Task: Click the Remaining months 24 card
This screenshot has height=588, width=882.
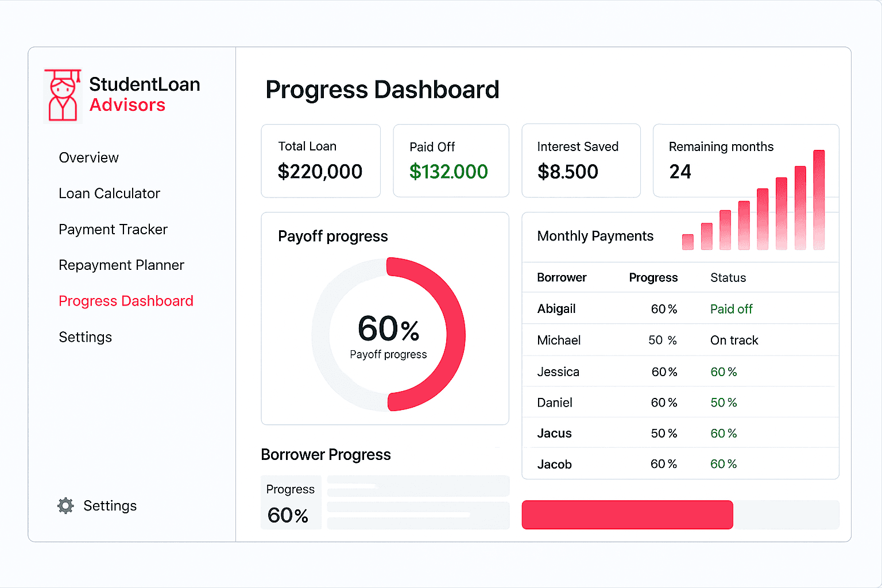Action: pyautogui.click(x=721, y=161)
